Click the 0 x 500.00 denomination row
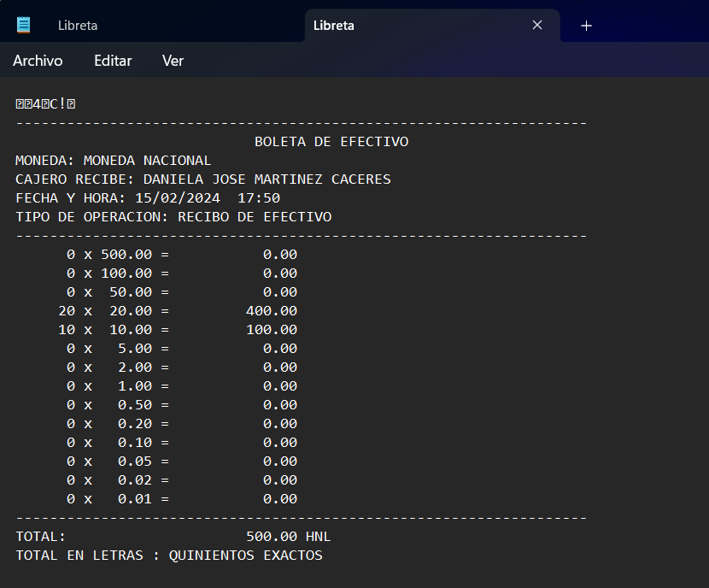Screen dimensions: 709x588 pyautogui.click(x=117, y=255)
